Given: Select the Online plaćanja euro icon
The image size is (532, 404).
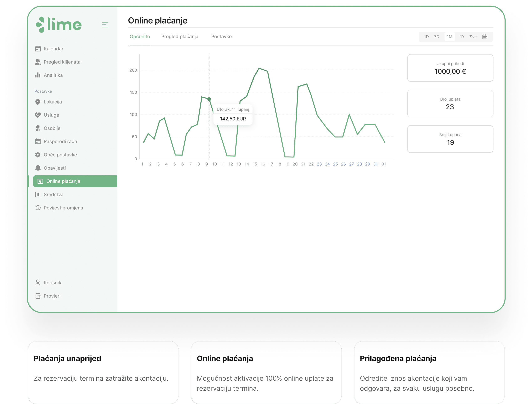Looking at the screenshot, I should point(40,181).
